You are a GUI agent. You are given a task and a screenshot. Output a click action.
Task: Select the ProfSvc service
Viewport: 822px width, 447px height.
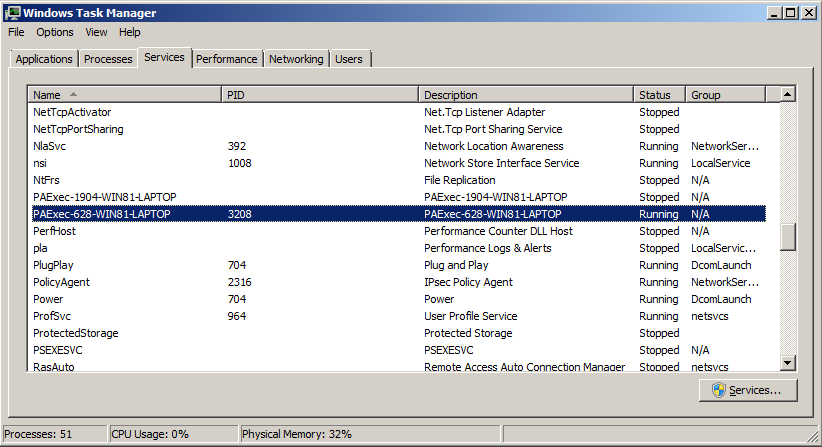(x=51, y=316)
